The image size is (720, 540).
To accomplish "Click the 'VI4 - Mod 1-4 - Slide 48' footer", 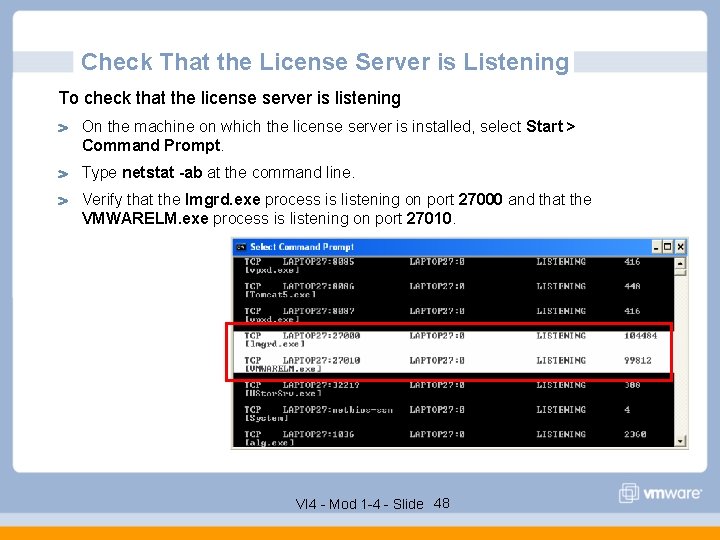I will coord(372,504).
